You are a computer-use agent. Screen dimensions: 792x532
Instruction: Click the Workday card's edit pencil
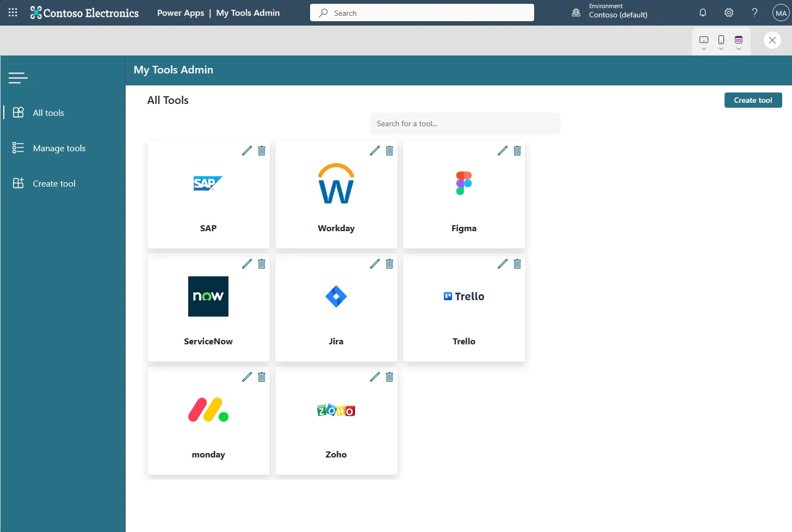click(x=375, y=151)
